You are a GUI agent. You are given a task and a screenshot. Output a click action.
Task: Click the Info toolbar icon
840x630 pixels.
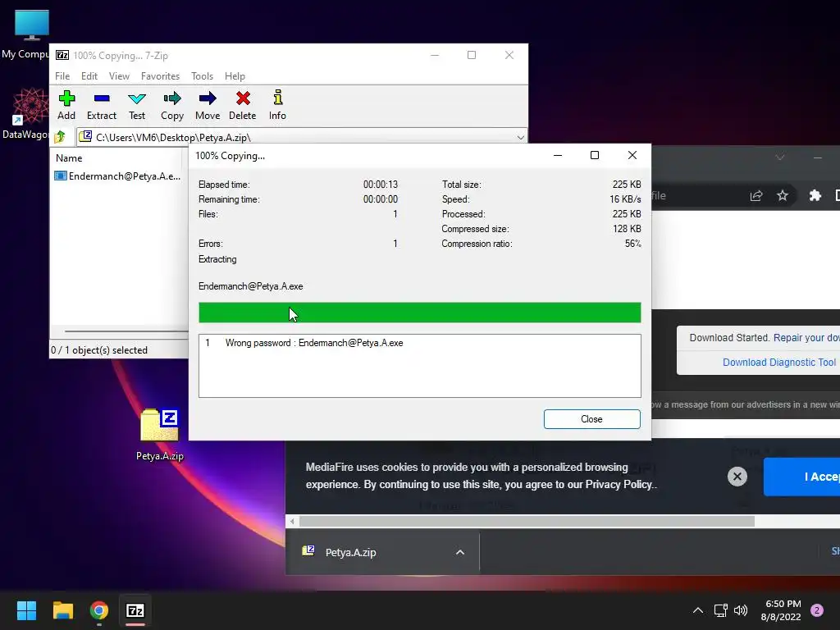click(277, 105)
